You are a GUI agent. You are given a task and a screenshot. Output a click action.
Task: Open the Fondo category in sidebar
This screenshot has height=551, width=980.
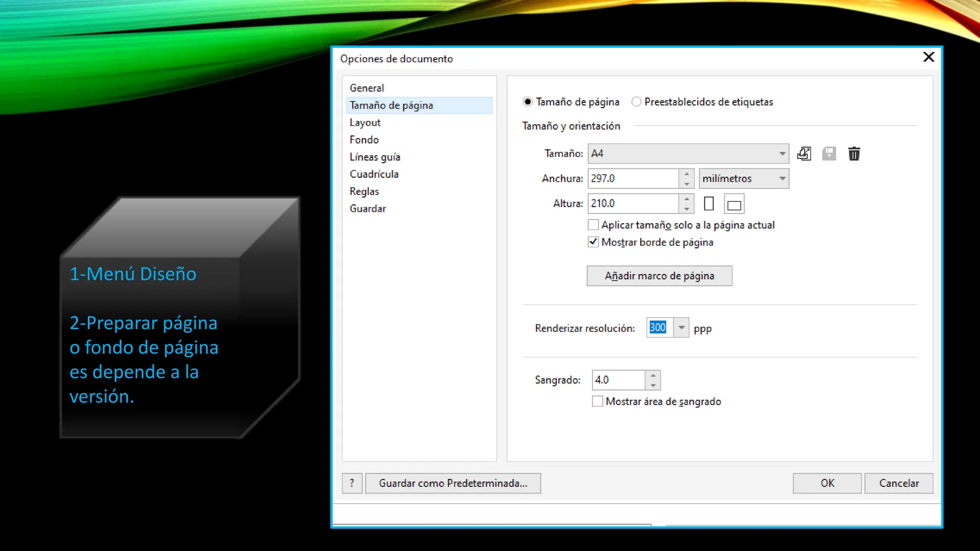364,140
